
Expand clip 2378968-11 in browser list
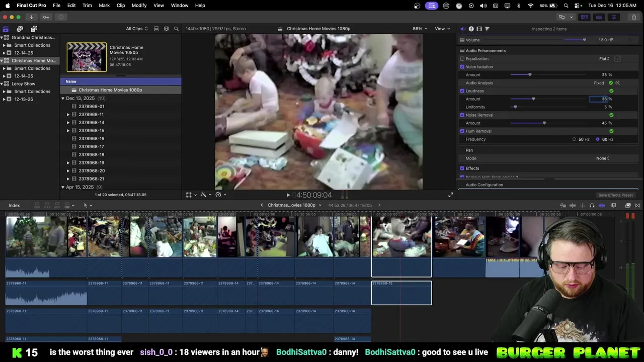pos(68,115)
